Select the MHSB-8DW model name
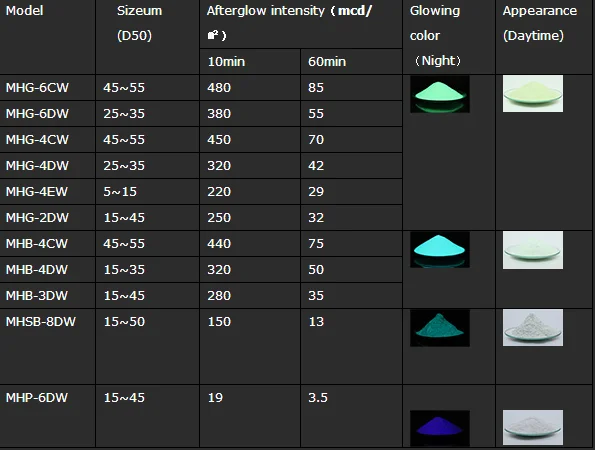 (41, 322)
